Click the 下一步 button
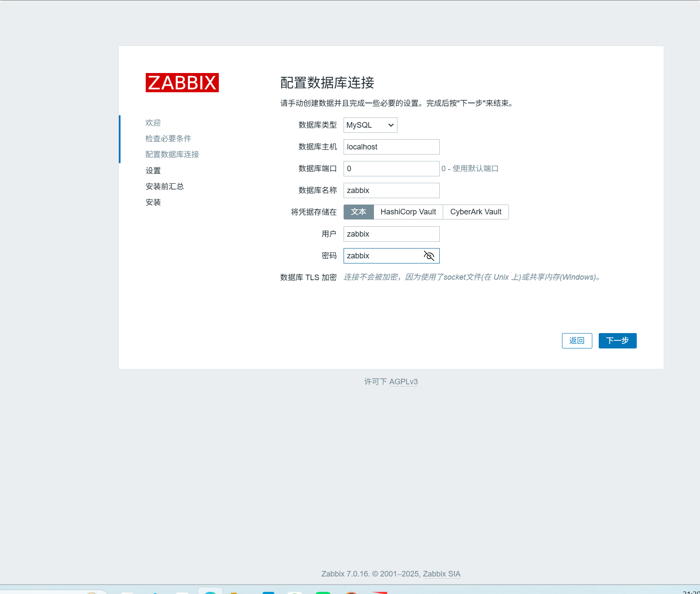 point(618,341)
